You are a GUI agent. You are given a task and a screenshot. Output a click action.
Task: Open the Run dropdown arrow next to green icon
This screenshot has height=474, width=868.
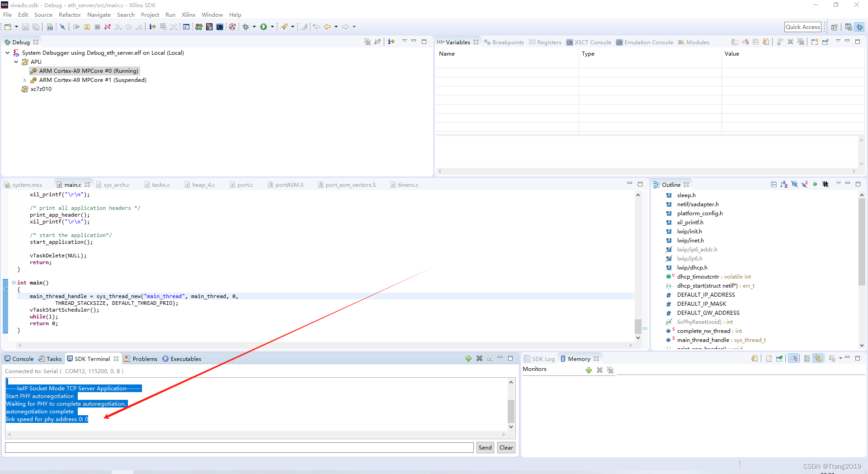pyautogui.click(x=272, y=27)
